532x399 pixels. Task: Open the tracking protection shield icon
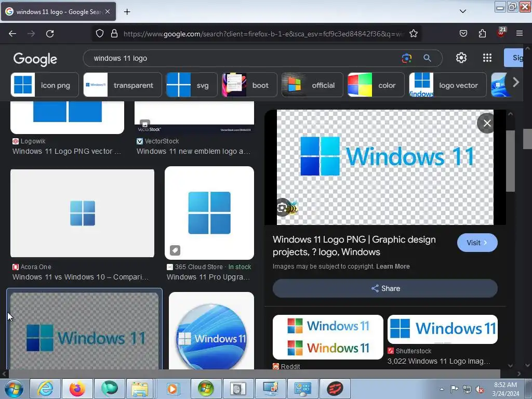click(99, 33)
